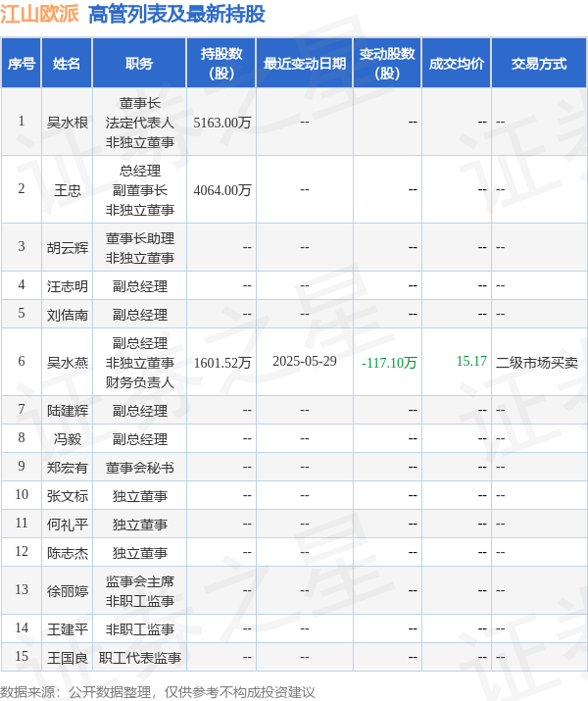Click the 监事会主席 position cell
The width and height of the screenshot is (588, 701).
point(139,591)
